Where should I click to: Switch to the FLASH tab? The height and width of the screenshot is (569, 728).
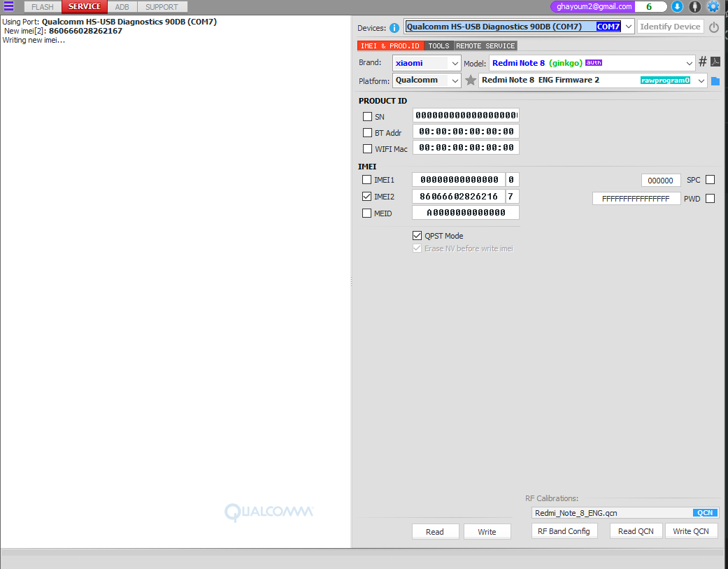[43, 7]
